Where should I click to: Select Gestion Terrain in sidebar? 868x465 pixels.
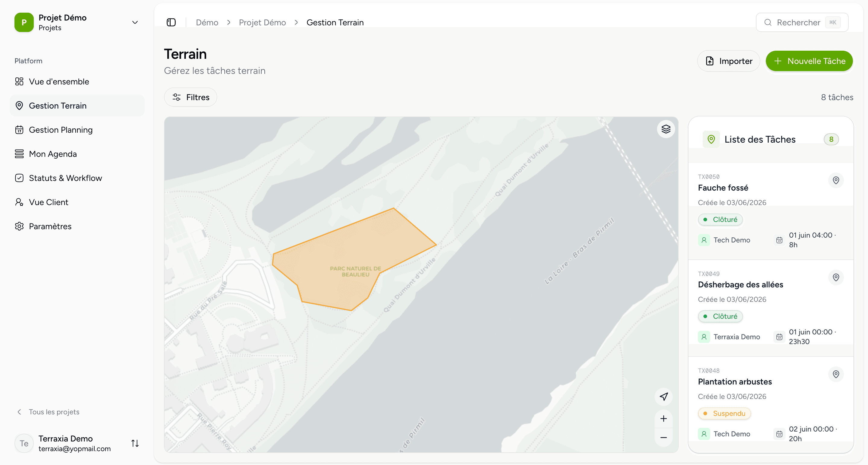click(77, 106)
